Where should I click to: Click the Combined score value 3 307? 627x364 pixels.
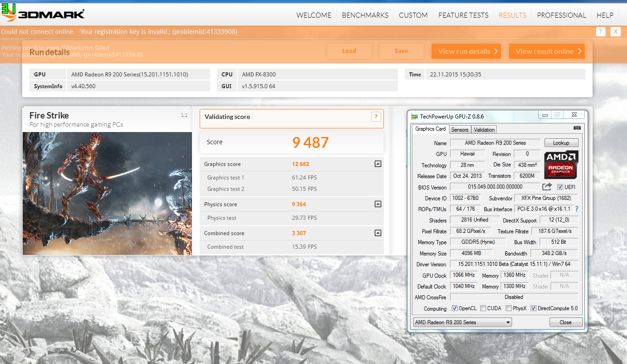[x=299, y=233]
